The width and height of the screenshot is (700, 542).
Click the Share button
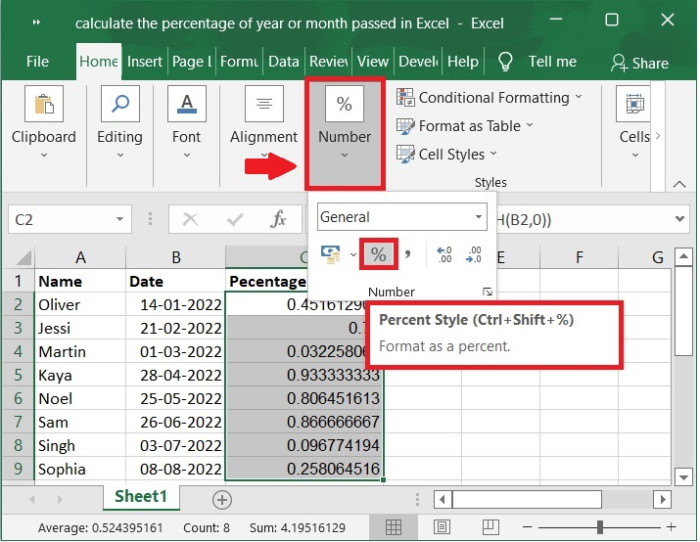(640, 63)
